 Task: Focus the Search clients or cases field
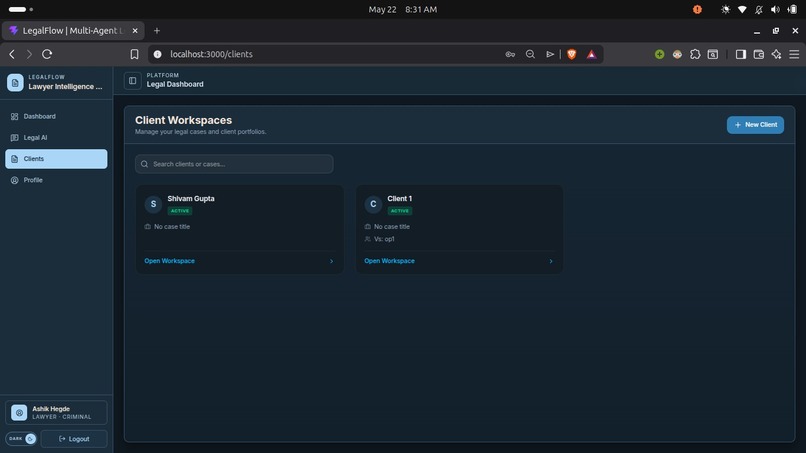[x=234, y=164]
